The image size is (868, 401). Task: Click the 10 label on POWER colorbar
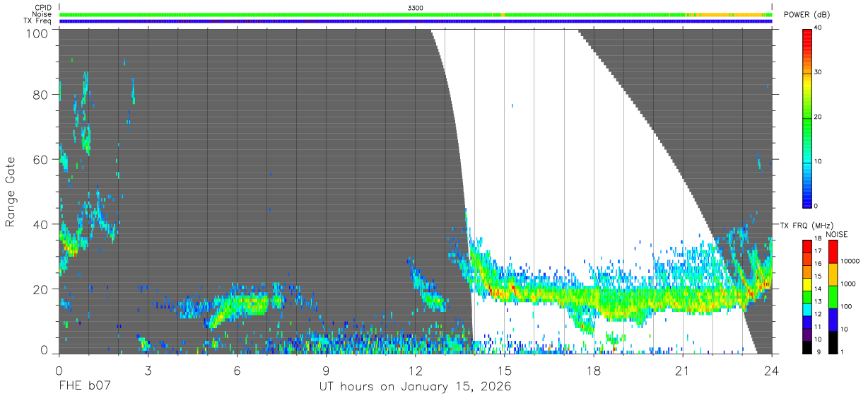point(819,161)
